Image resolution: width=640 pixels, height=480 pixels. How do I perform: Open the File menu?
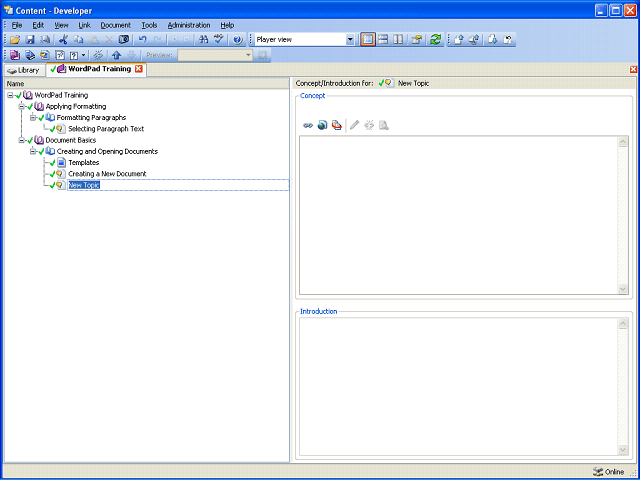(x=17, y=25)
